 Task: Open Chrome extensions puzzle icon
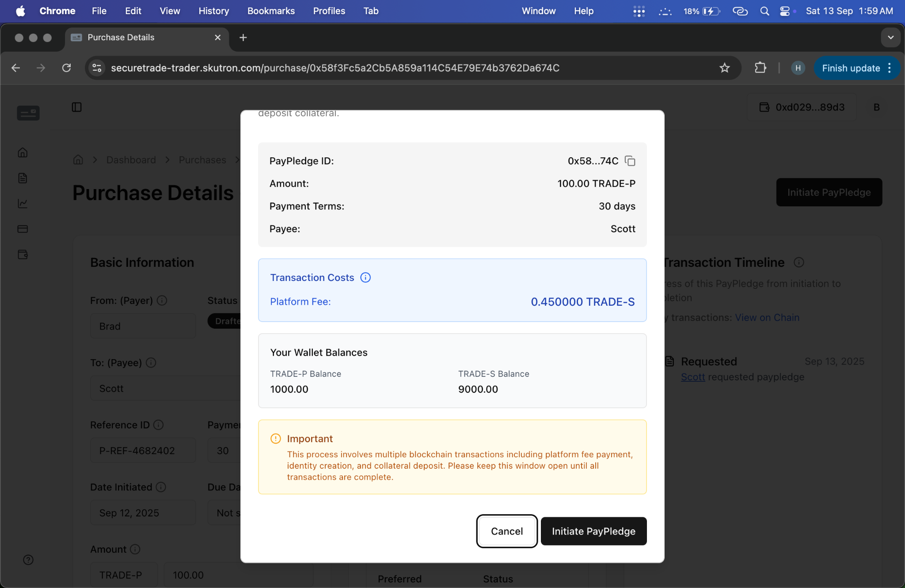click(761, 68)
